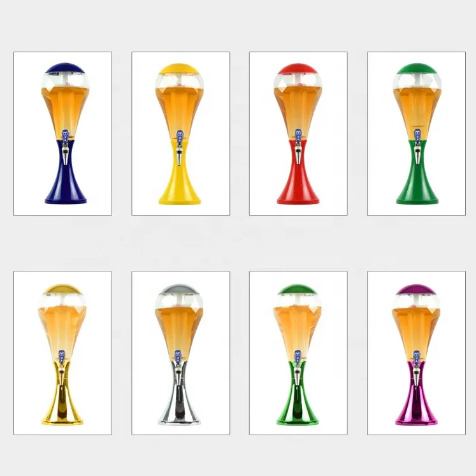The height and width of the screenshot is (476, 476).
Task: Click the tap on the red tower
Action: pyautogui.click(x=298, y=147)
